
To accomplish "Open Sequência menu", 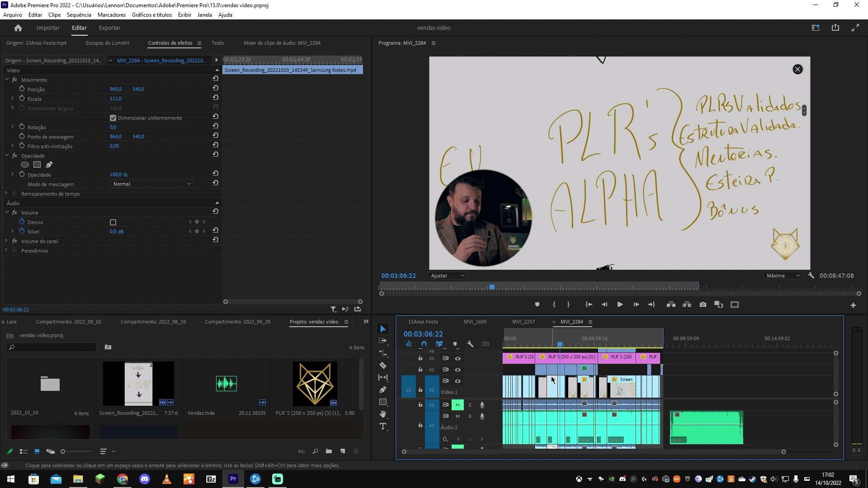I will click(79, 14).
